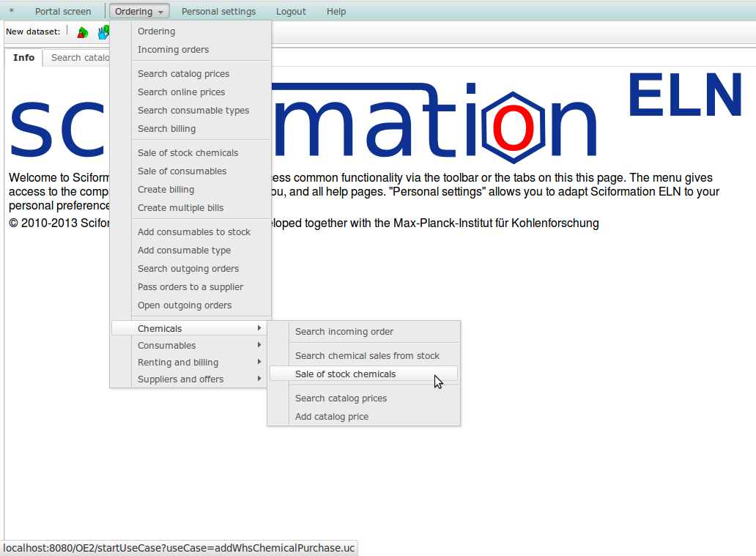Select Search incoming order in submenu
Viewport: 756px width, 556px height.
click(x=364, y=332)
